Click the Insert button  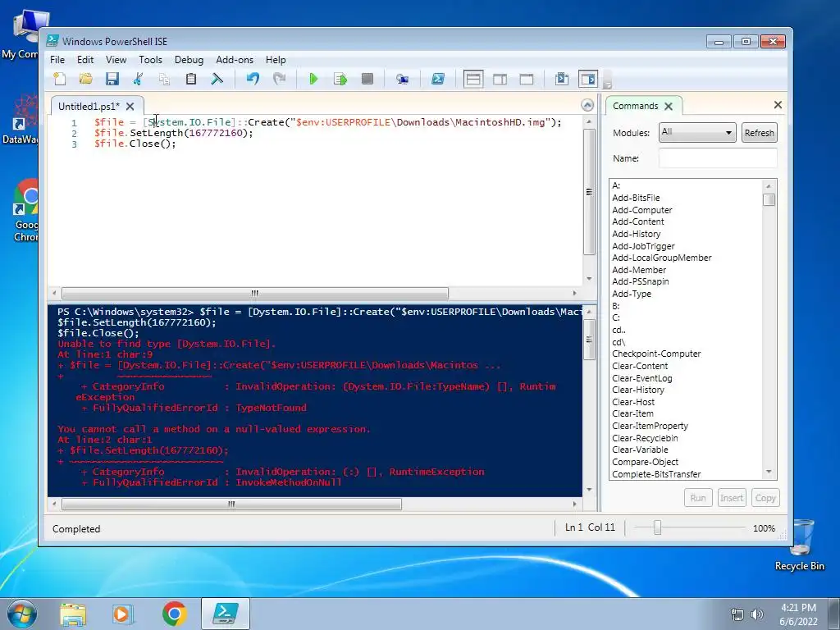731,498
